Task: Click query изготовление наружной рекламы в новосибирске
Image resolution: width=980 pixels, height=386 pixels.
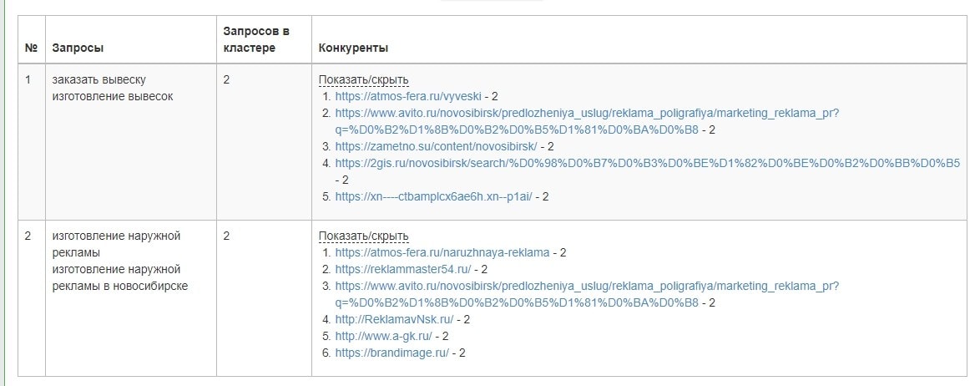Action: click(119, 277)
